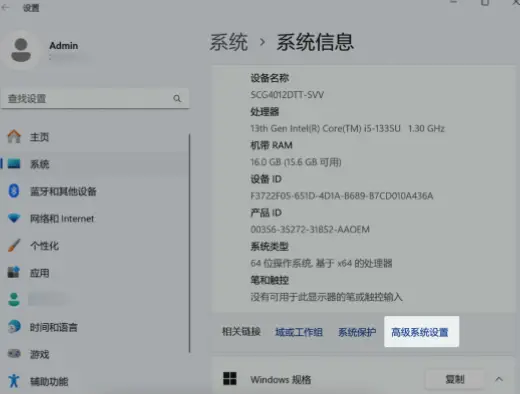Image resolution: width=520 pixels, height=395 pixels.
Task: Click the 主页 home icon
Action: click(x=14, y=137)
